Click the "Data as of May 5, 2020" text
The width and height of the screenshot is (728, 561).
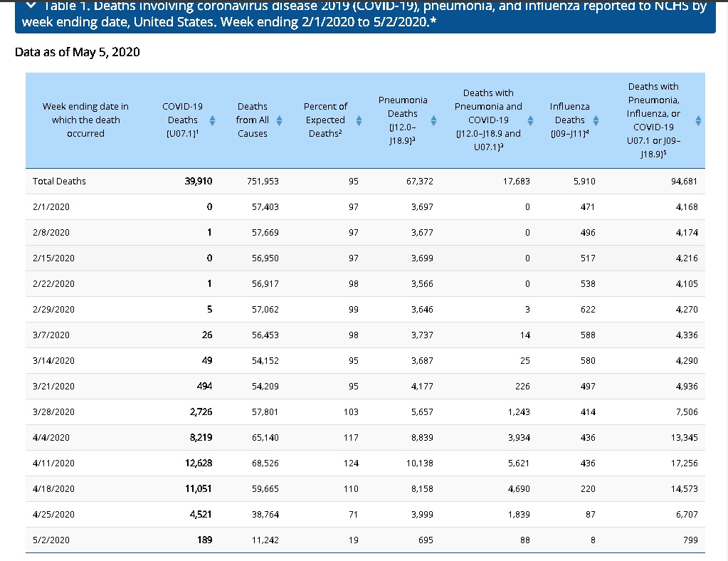(x=77, y=53)
